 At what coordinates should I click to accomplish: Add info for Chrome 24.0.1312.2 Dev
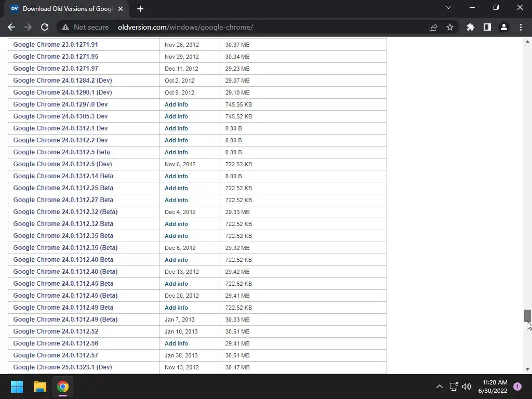click(176, 140)
